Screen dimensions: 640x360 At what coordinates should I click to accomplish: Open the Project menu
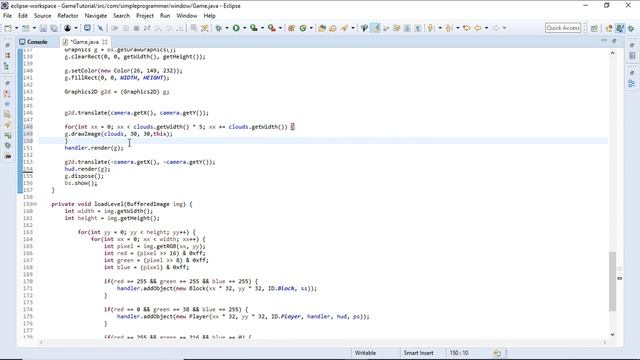coord(145,16)
